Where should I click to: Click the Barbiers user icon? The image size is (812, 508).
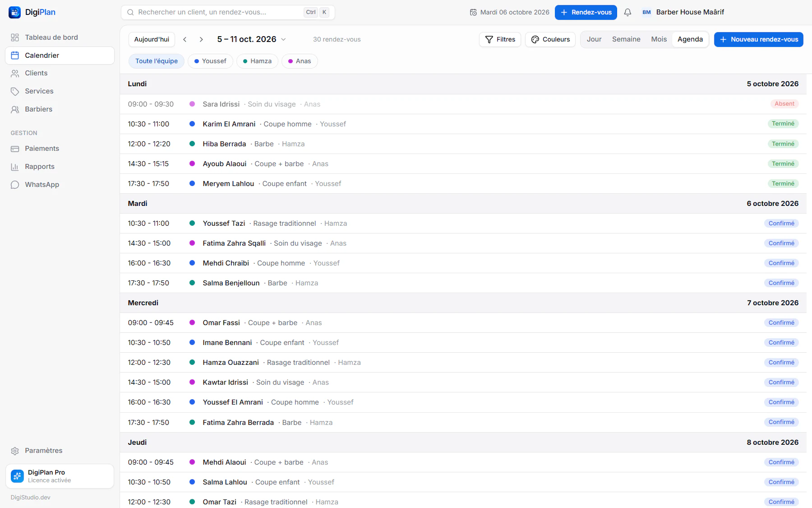[15, 109]
